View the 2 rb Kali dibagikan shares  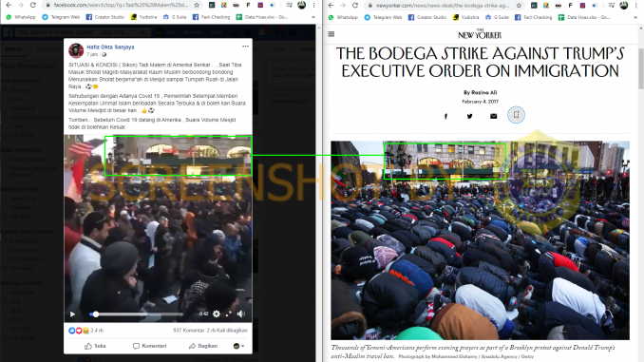click(x=227, y=331)
